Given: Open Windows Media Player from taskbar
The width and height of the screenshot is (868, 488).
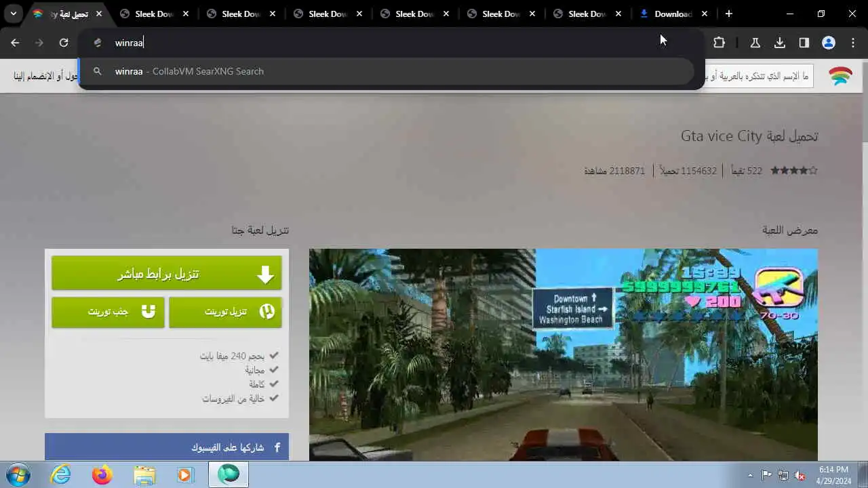Looking at the screenshot, I should (185, 475).
